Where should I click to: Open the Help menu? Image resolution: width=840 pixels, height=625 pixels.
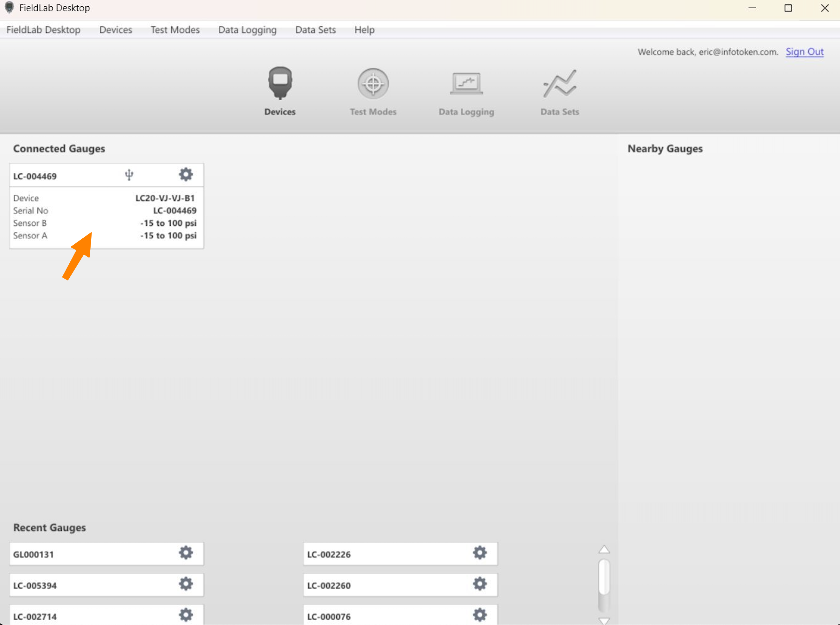click(x=365, y=30)
